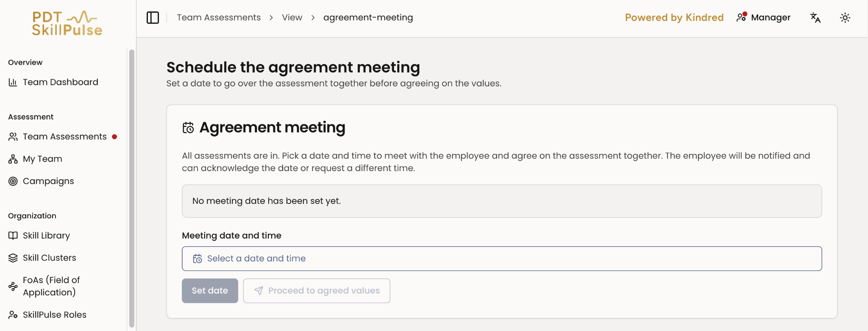The image size is (868, 331).
Task: Click the Skill Library book icon
Action: point(13,236)
